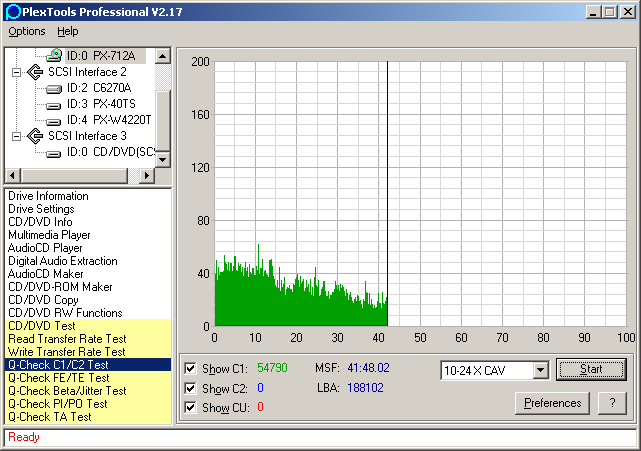Open the 10-24 X CAV speed dropdown
This screenshot has height=451, width=641.
[540, 370]
